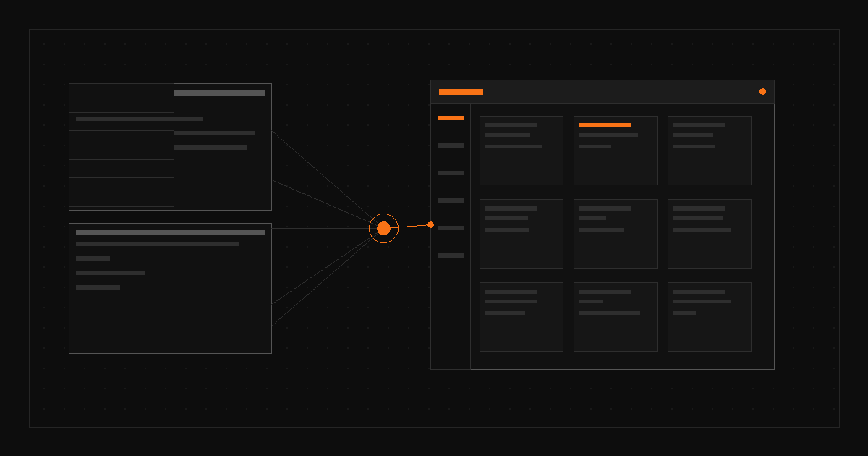This screenshot has width=868, height=456.
Task: Open the card with the orange heading
Action: (616, 151)
